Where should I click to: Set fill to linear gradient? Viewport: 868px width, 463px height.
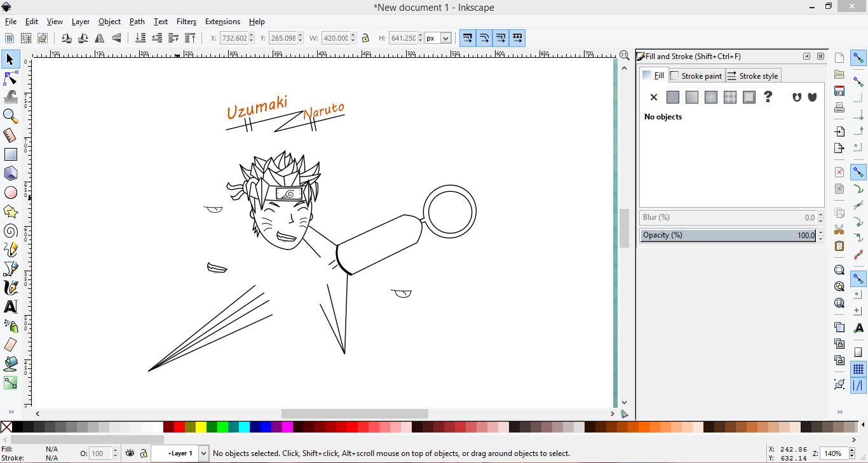point(692,97)
